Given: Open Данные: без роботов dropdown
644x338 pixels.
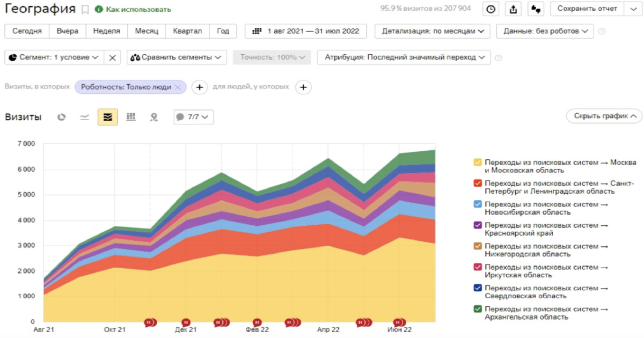Looking at the screenshot, I should (545, 31).
